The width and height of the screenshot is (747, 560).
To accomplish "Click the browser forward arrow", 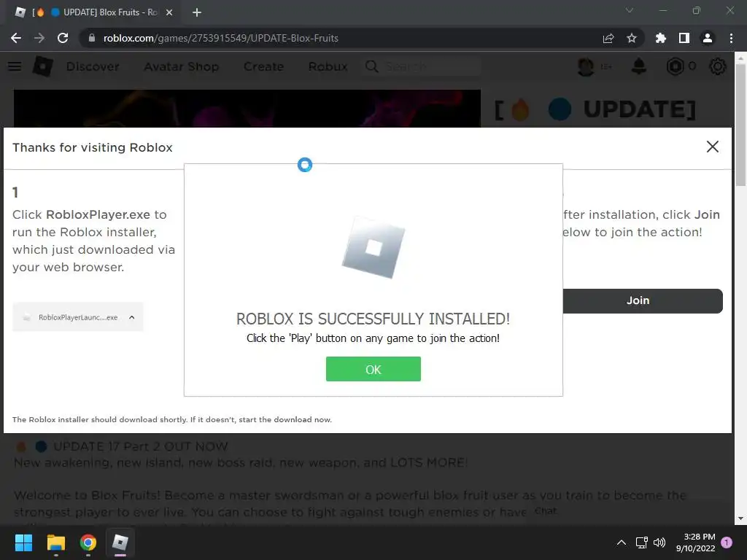I will click(39, 38).
